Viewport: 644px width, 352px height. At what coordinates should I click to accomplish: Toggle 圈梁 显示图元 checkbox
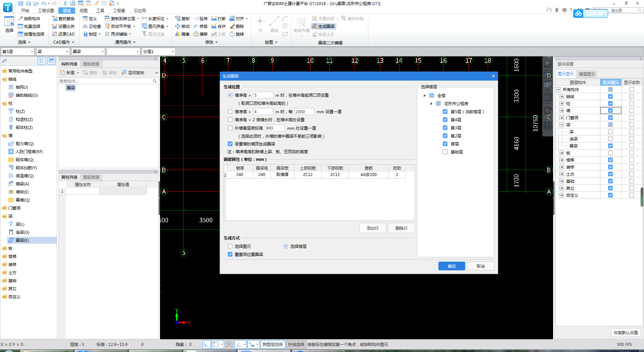(610, 146)
